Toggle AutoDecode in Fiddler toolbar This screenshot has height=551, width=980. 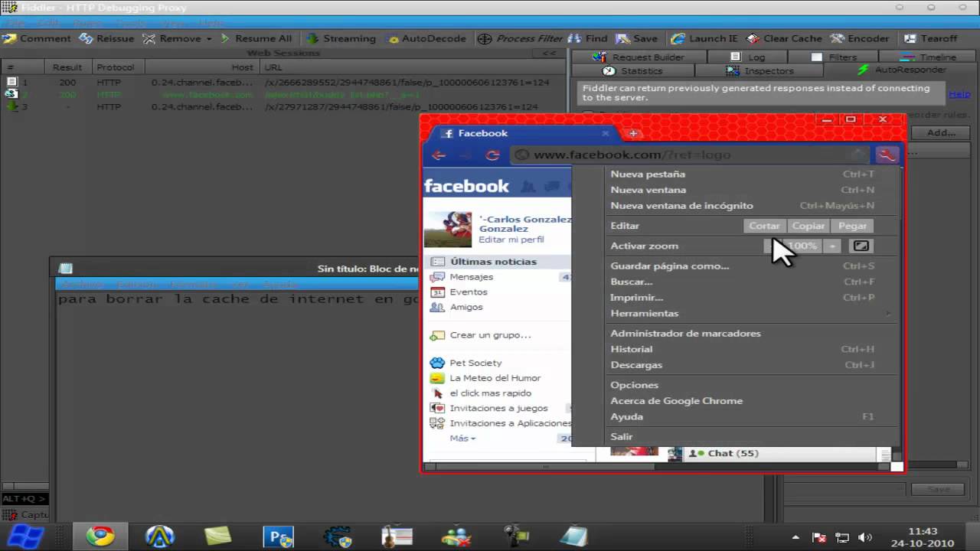pyautogui.click(x=426, y=38)
